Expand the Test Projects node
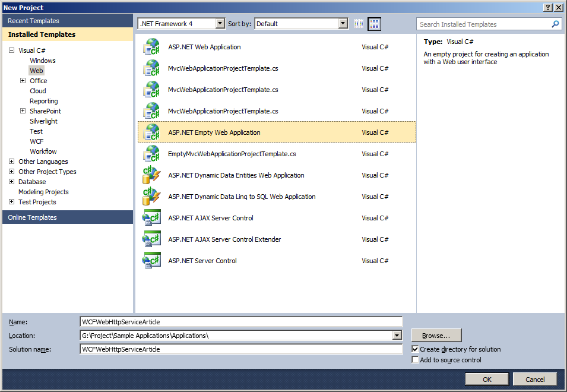The image size is (567, 392). (11, 202)
